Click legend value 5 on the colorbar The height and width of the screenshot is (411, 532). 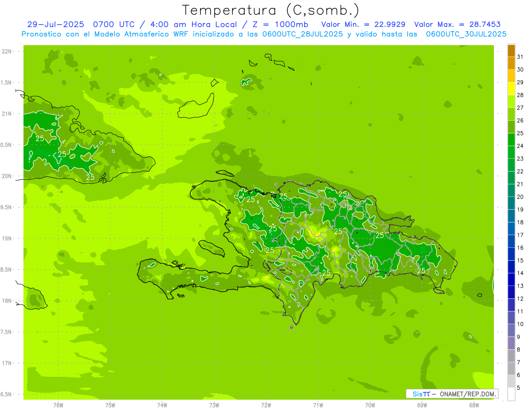tap(518, 388)
